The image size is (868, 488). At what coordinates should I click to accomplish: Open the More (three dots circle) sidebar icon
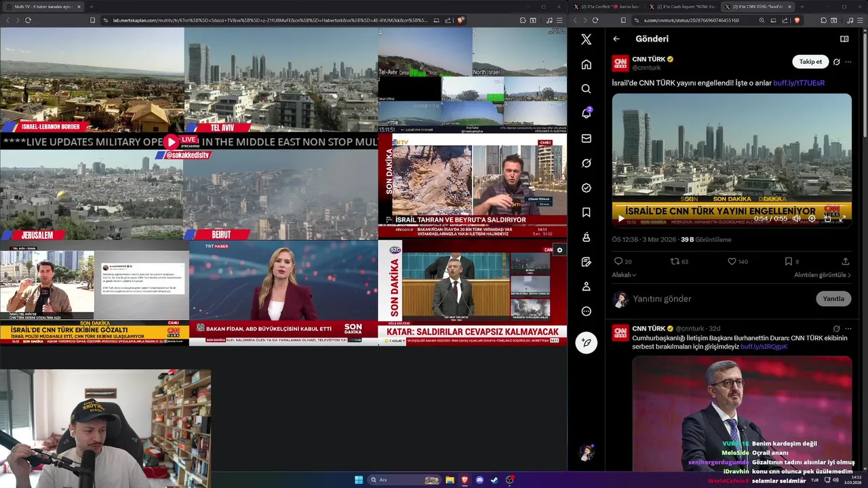(x=587, y=311)
